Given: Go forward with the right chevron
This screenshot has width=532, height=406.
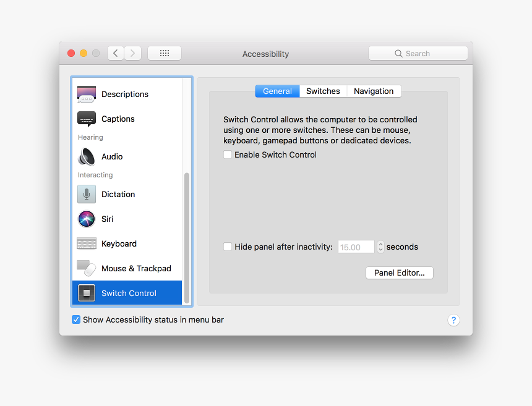Looking at the screenshot, I should point(133,54).
